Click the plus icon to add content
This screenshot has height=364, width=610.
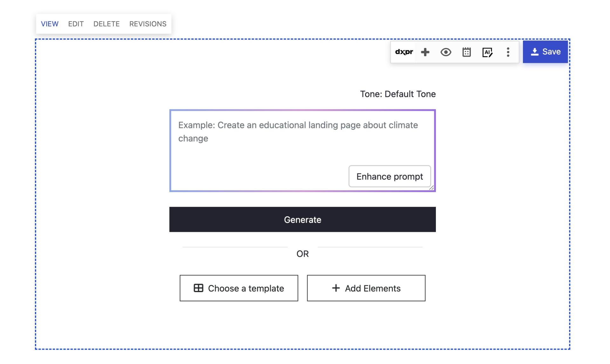[425, 52]
